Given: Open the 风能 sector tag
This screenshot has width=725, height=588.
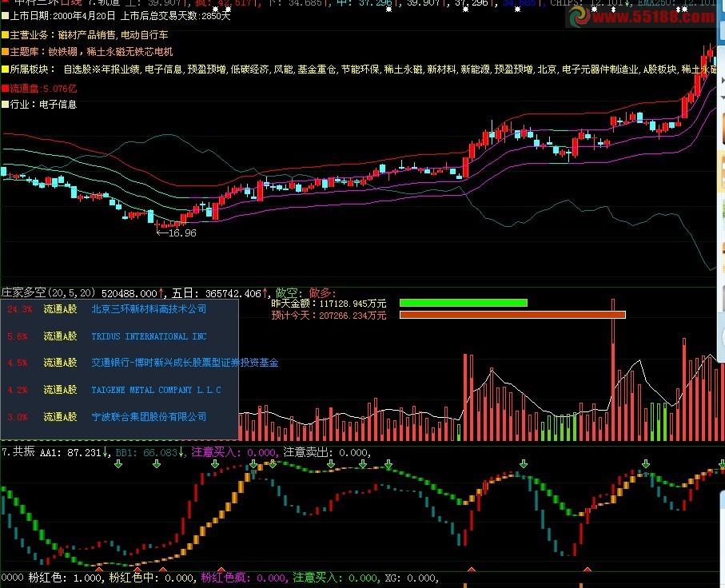Looking at the screenshot, I should coord(284,70).
